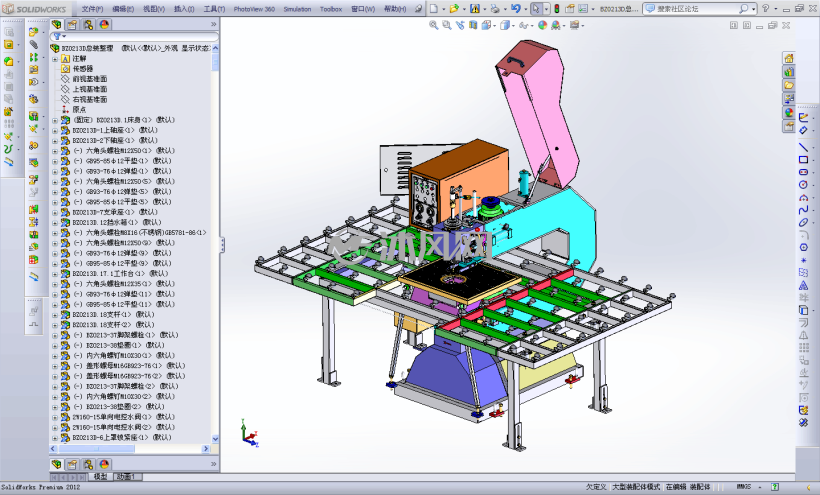Click the Zoom to Fit magnifier icon
The width and height of the screenshot is (820, 495).
(x=433, y=25)
